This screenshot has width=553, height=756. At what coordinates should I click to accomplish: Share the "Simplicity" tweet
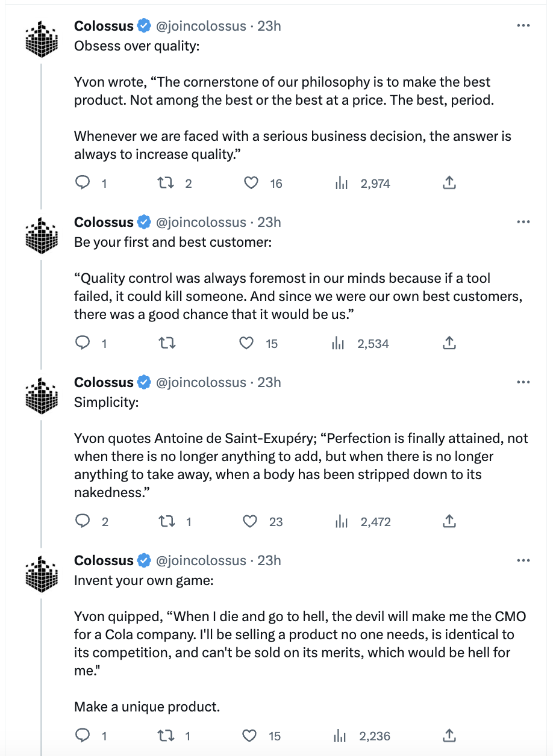[x=449, y=522]
